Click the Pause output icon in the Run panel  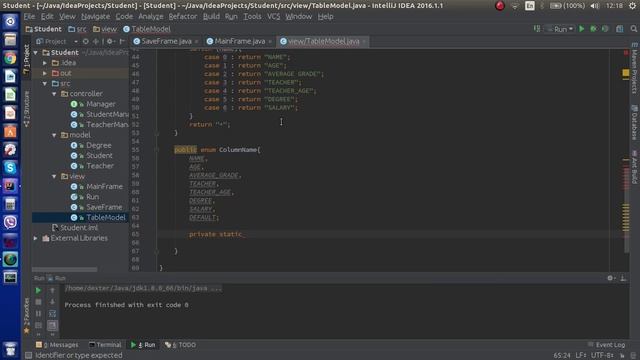click(x=38, y=313)
